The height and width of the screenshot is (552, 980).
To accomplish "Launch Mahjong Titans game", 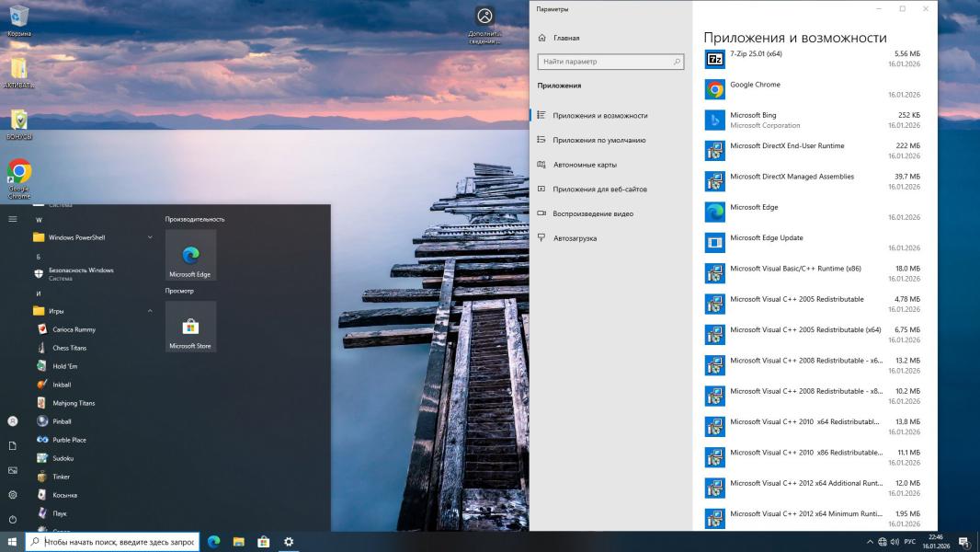I will pos(74,403).
